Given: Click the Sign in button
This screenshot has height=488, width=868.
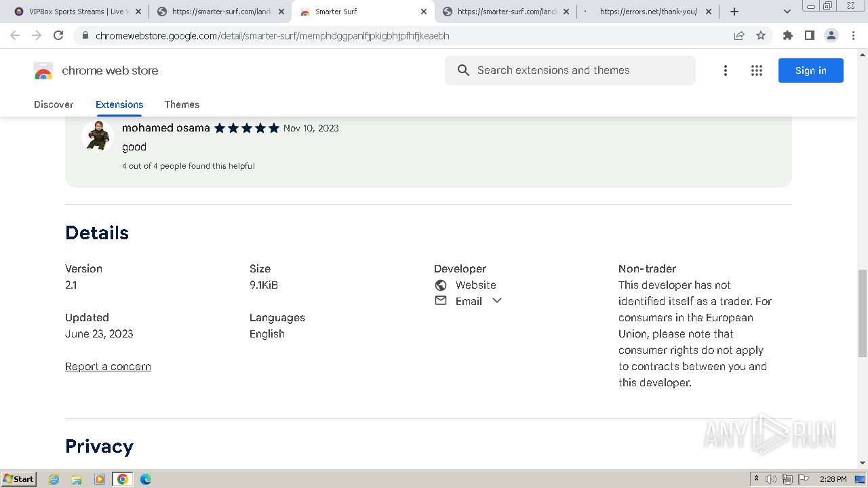Looking at the screenshot, I should point(811,70).
